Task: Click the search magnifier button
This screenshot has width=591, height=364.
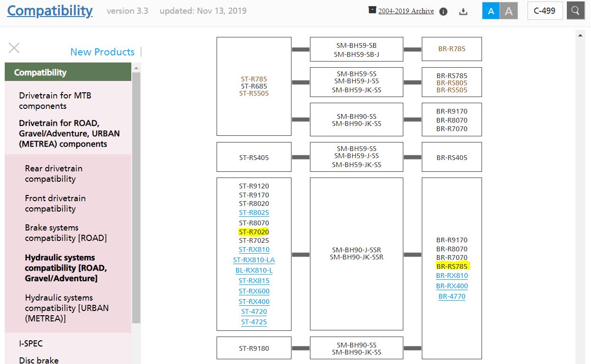Action: (x=575, y=10)
